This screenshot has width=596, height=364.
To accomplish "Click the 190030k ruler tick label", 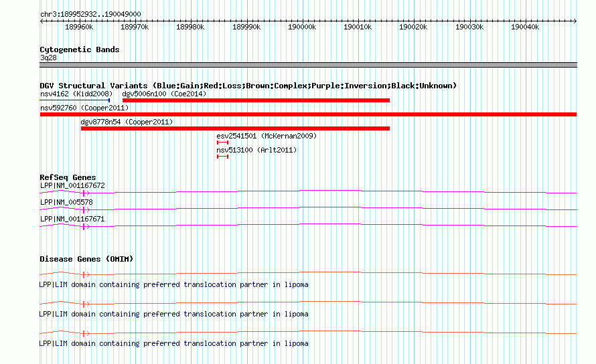I will point(469,27).
